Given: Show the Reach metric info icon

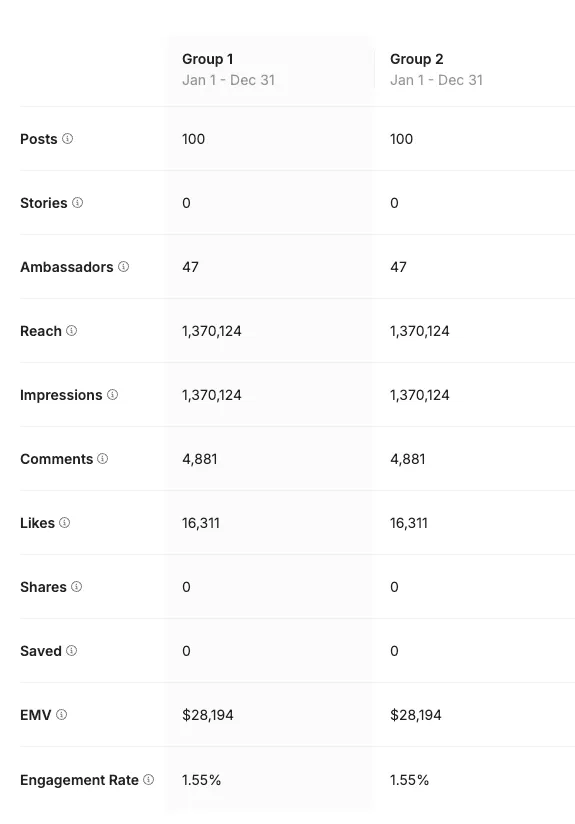Looking at the screenshot, I should (x=71, y=331).
